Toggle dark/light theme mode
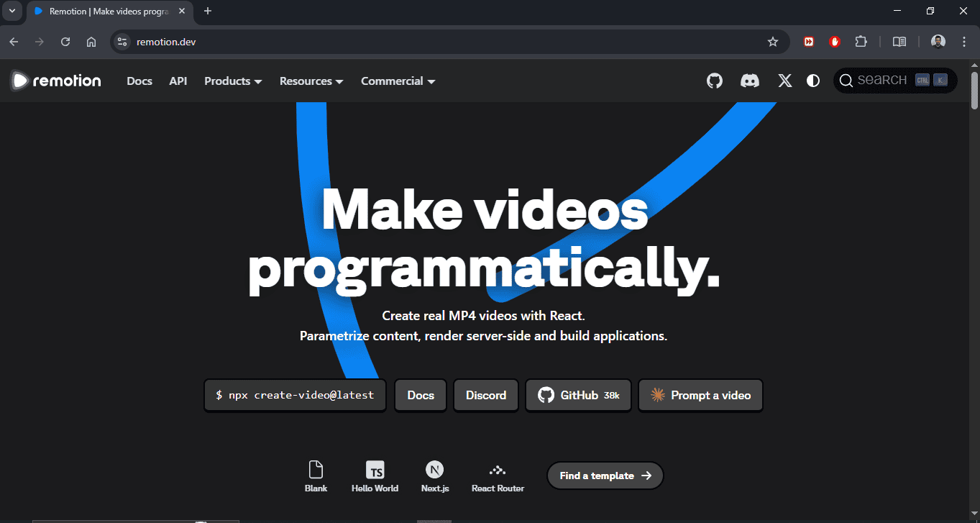 pyautogui.click(x=813, y=81)
